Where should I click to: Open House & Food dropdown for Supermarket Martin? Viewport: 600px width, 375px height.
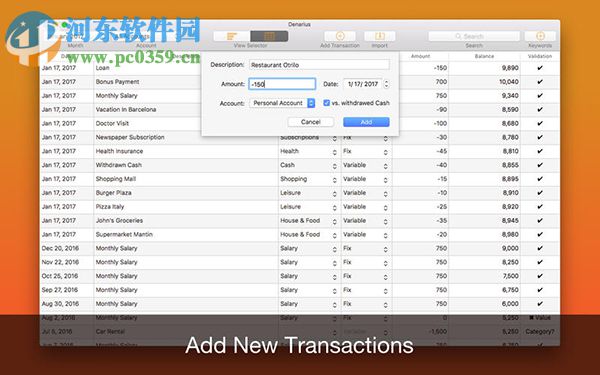click(308, 235)
